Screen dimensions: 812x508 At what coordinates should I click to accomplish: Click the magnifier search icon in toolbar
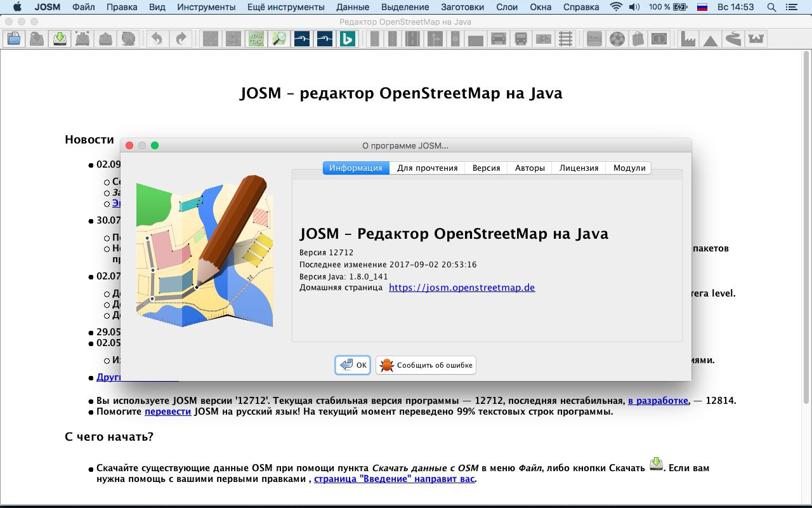pyautogui.click(x=279, y=38)
